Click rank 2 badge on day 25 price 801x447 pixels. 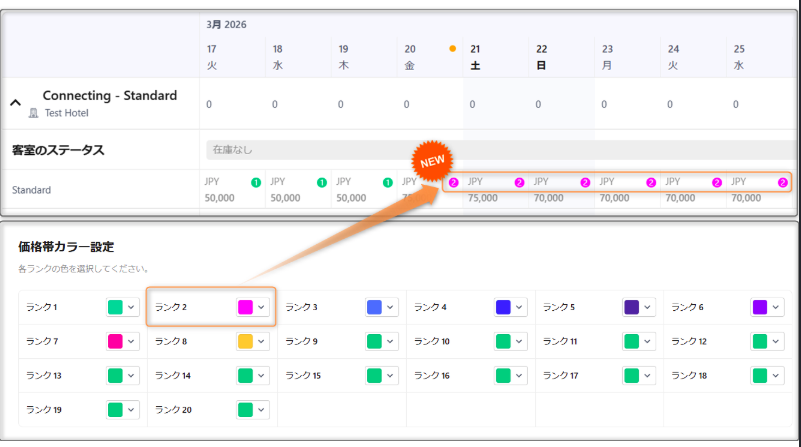(x=783, y=182)
